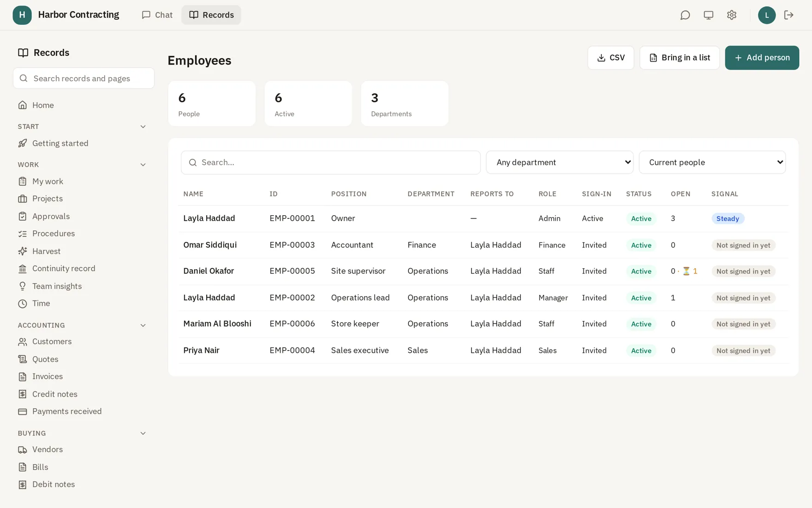Focus Search records and pages field
This screenshot has width=812, height=508.
pyautogui.click(x=84, y=79)
